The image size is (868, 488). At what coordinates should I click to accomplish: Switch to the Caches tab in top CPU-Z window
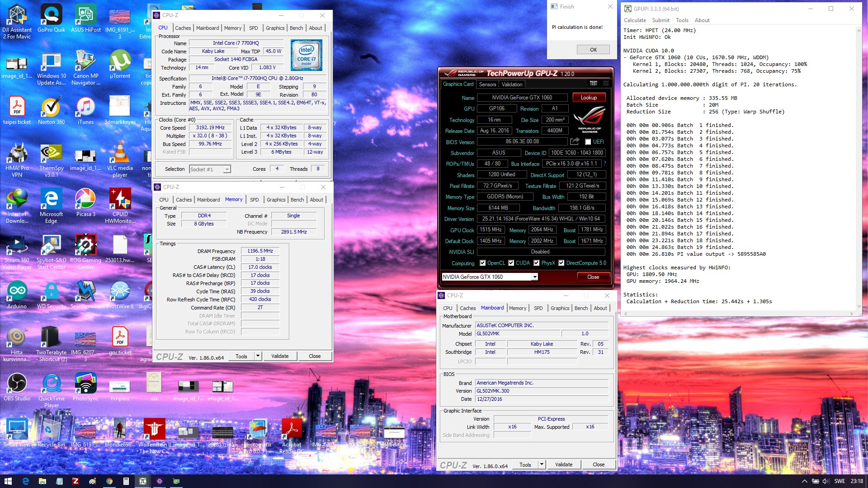click(183, 28)
